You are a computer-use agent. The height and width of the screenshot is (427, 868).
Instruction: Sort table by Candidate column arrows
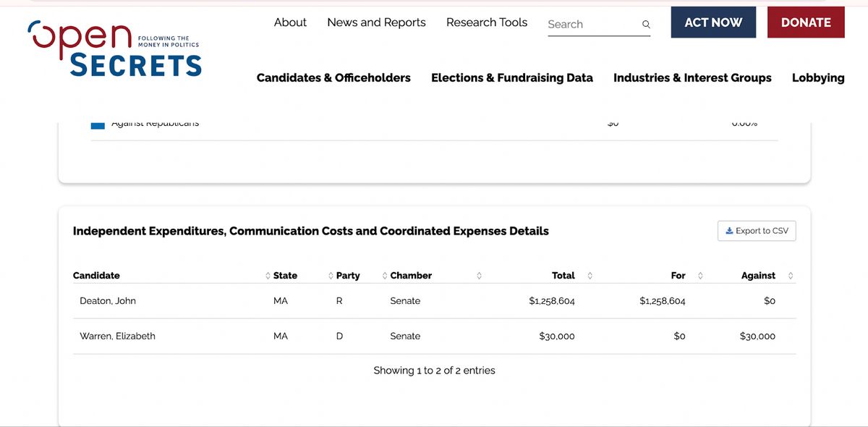click(x=268, y=276)
